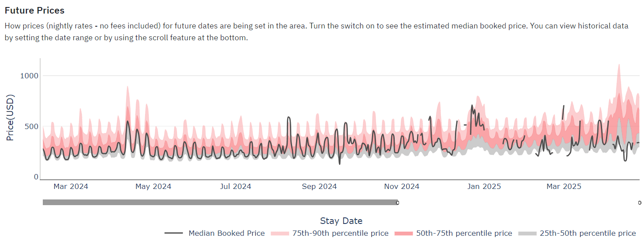
Task: Click the Median Booked Price line icon in legend
Action: [174, 233]
